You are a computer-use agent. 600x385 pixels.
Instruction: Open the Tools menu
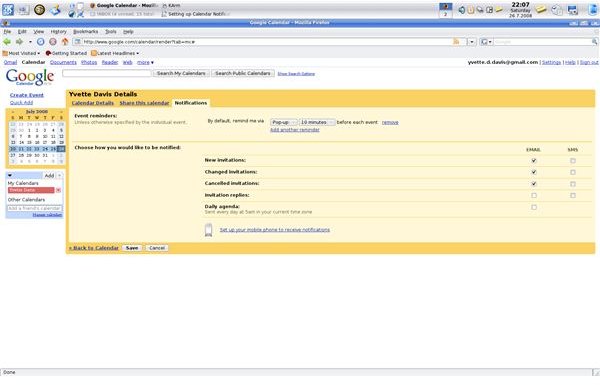111,32
